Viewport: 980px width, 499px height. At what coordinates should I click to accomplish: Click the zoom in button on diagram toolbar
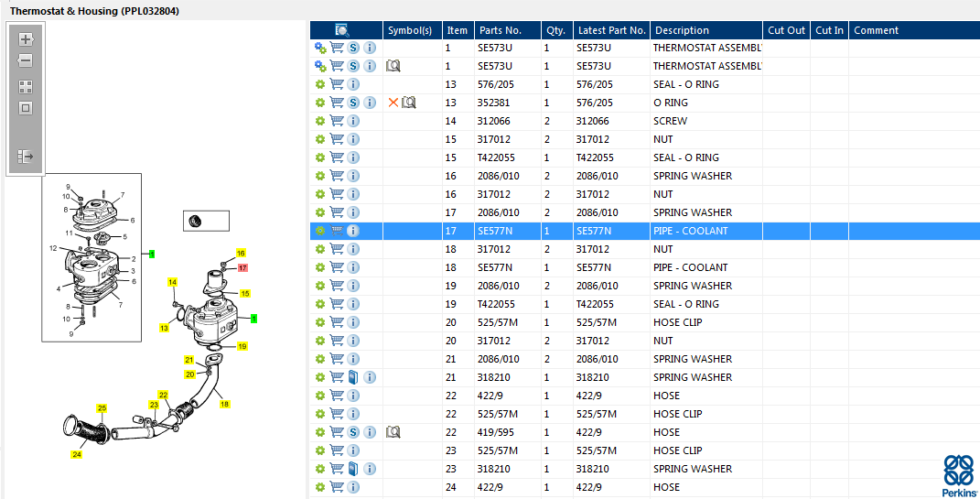coord(26,39)
